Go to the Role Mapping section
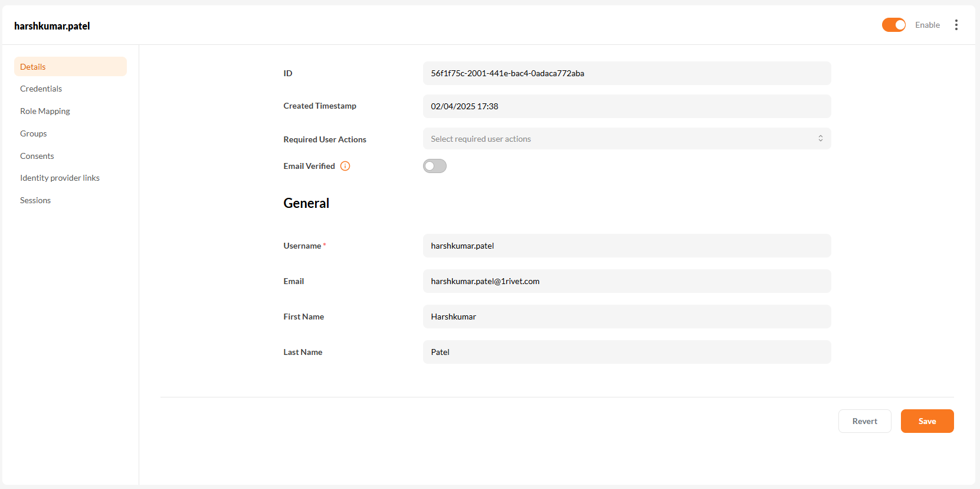This screenshot has height=489, width=980. (45, 111)
